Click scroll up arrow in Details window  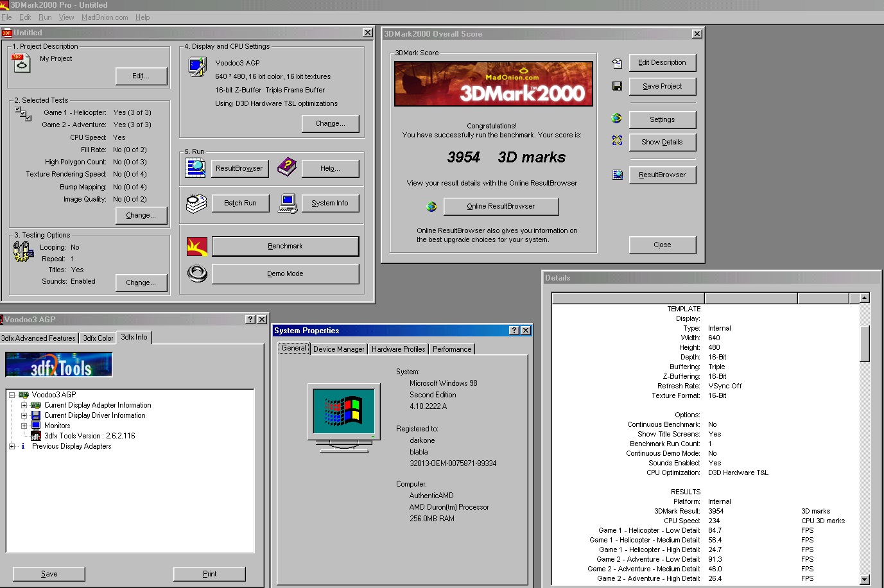[865, 298]
